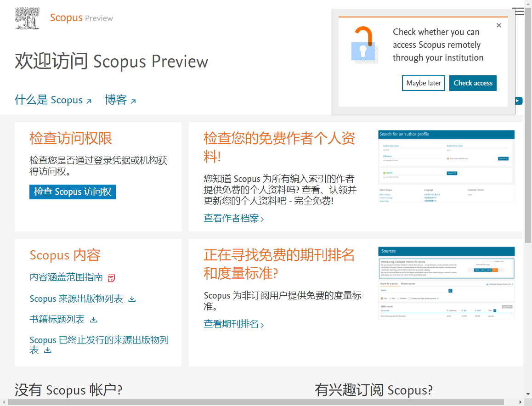
Task: Click 检查 Scopus 访问权 button
Action: coord(72,192)
